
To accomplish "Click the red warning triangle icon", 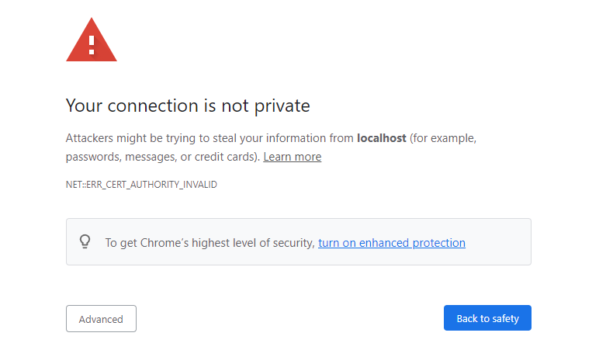I will pos(92,40).
